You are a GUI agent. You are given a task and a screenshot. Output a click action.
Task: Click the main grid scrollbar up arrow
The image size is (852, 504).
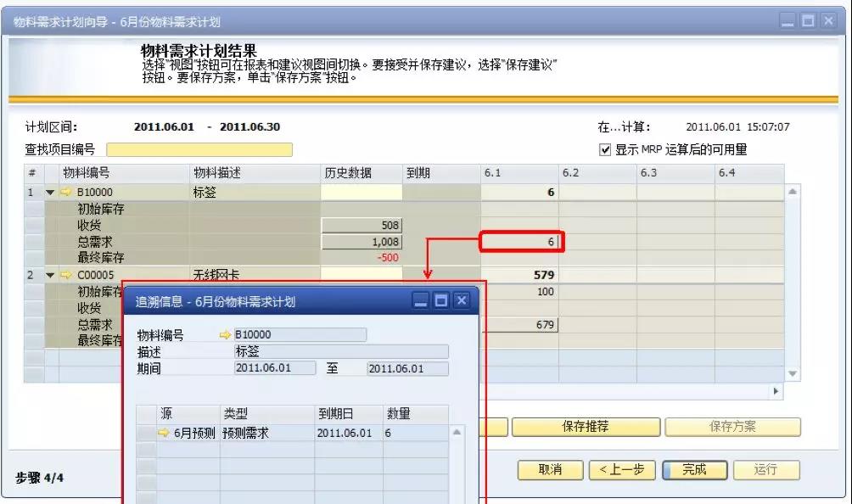point(793,192)
